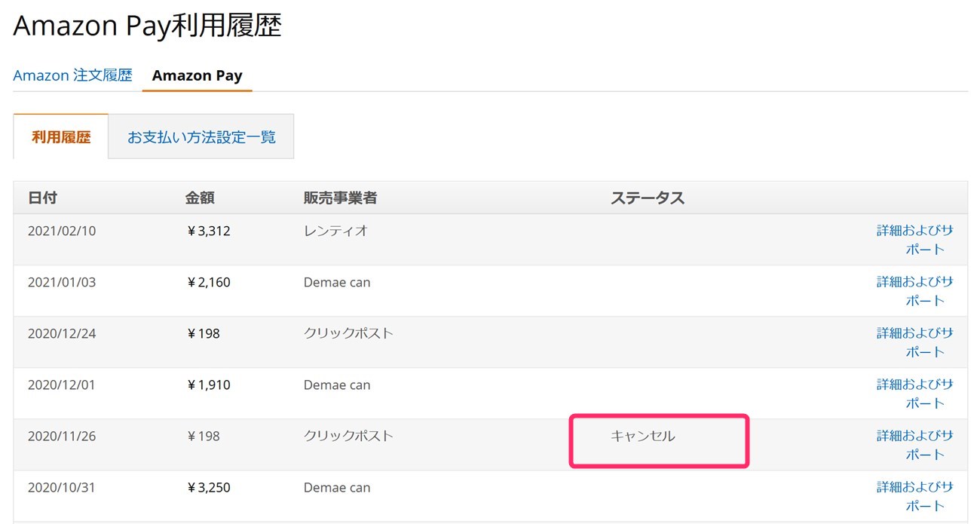Open 詳細およびサポート for the 2021/01/03 Demae can row

(914, 291)
